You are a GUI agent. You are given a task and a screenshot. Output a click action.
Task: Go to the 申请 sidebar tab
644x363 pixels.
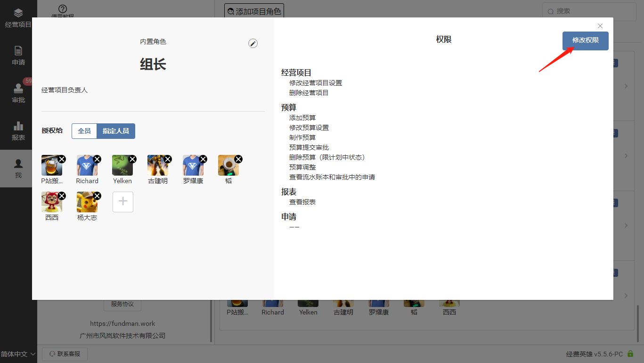[x=18, y=56]
